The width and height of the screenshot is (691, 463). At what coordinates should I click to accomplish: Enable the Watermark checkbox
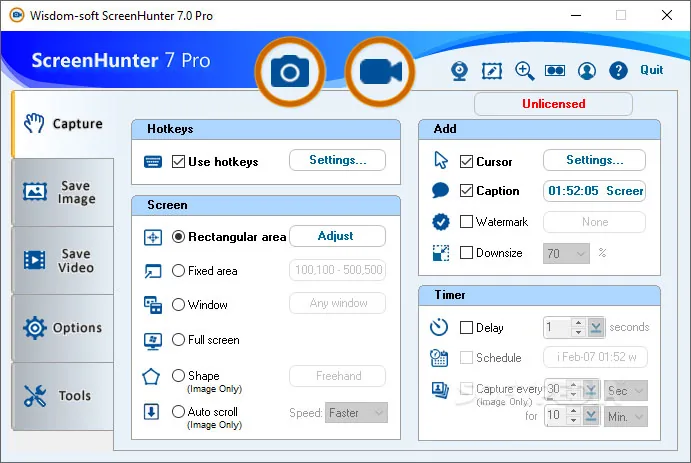tap(466, 221)
